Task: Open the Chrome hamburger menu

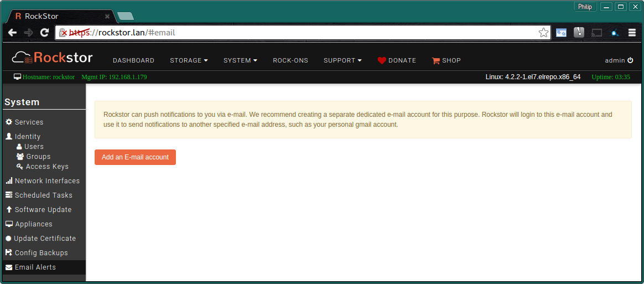Action: click(x=632, y=33)
